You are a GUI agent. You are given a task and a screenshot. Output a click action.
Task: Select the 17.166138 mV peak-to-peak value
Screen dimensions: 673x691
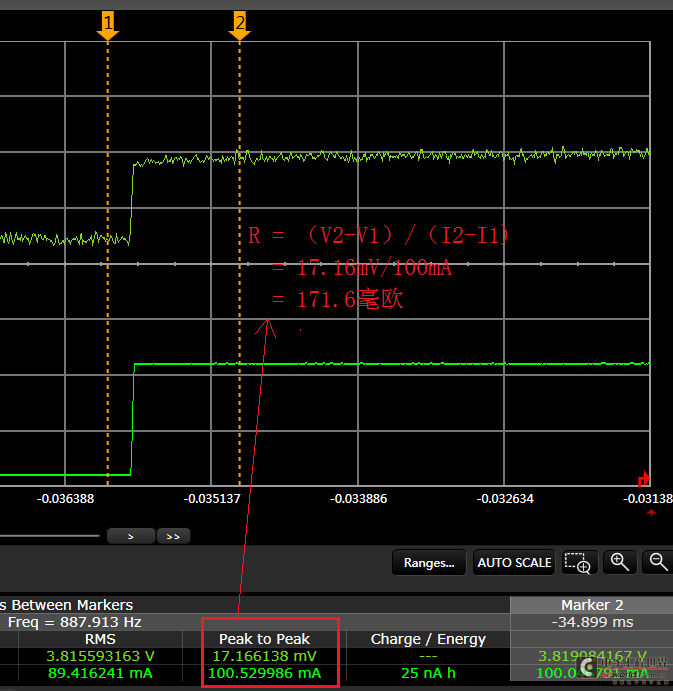pos(264,656)
